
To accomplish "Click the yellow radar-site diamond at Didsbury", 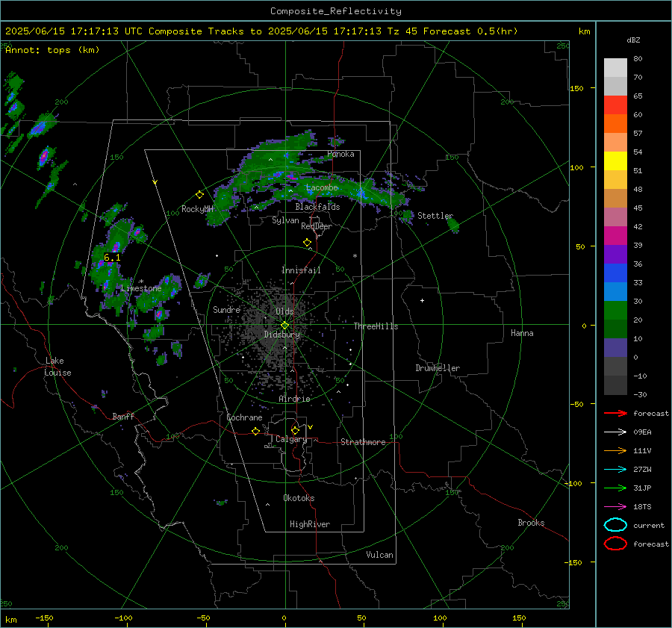I will point(284,326).
